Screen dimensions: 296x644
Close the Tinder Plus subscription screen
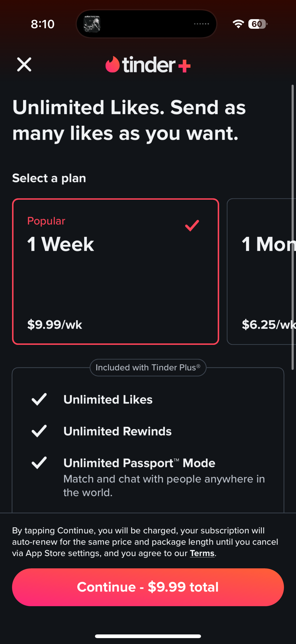coord(24,65)
